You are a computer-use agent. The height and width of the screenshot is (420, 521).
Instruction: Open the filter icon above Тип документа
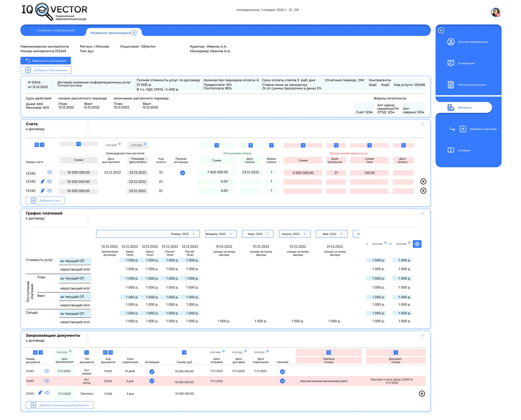[87, 352]
